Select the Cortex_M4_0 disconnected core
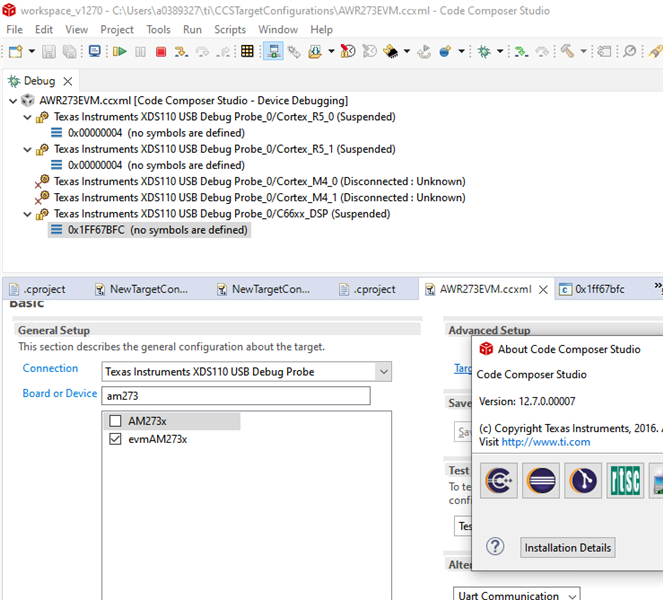Viewport: 663px width, 600px height. point(259,181)
